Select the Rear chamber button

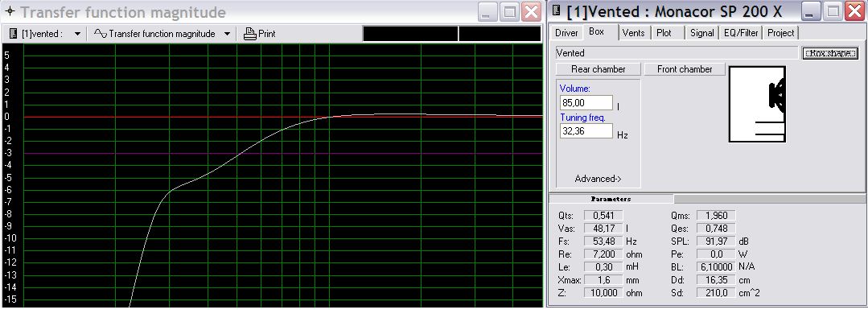(x=598, y=69)
